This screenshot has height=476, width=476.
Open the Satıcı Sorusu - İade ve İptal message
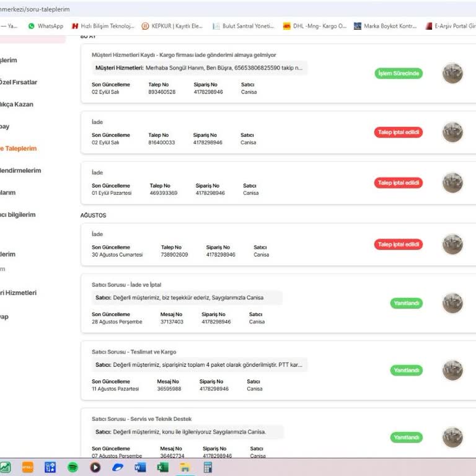click(x=126, y=284)
